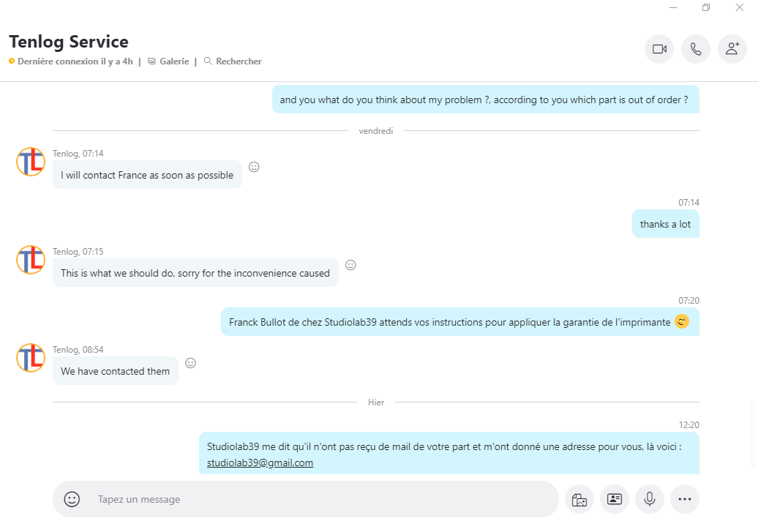This screenshot has width=758, height=532.
Task: Click the Tapez un message input field
Action: tap(319, 499)
